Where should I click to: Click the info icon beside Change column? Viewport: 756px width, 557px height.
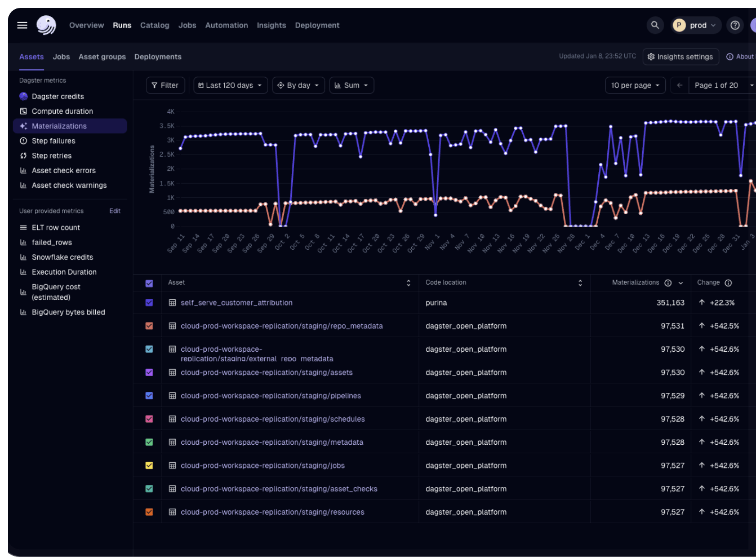pos(728,283)
